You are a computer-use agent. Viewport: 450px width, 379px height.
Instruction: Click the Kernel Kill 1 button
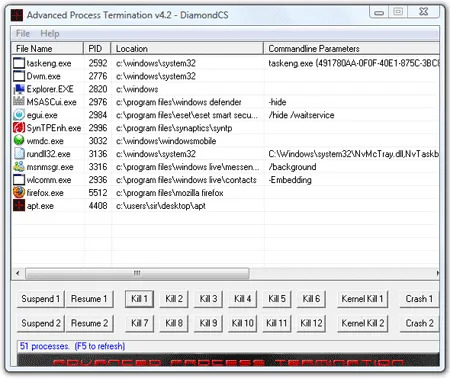click(363, 299)
